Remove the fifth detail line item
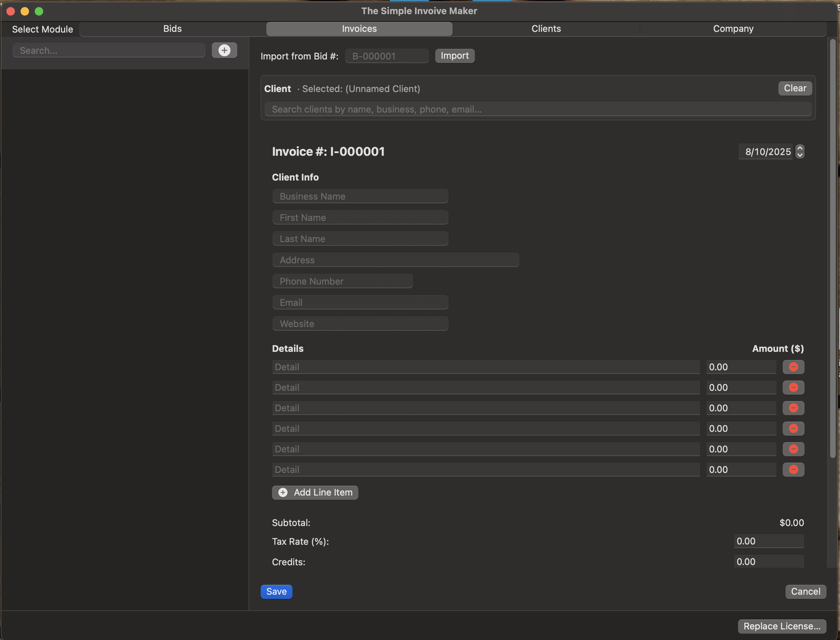 click(794, 449)
